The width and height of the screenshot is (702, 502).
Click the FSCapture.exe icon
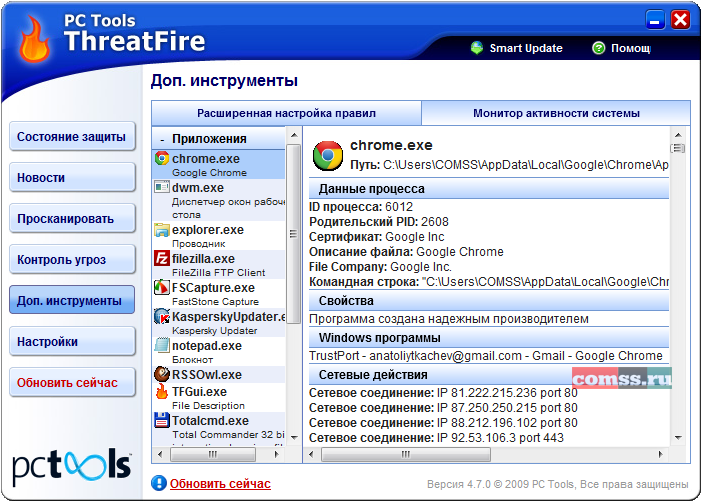pos(162,287)
